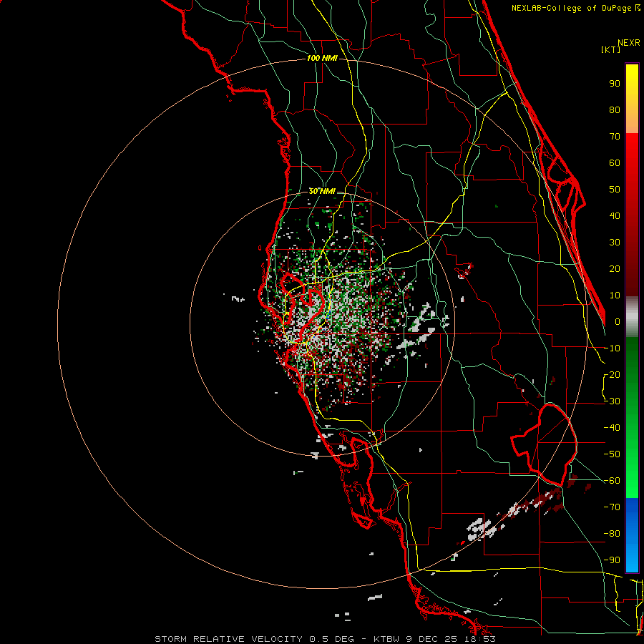Pick the gray near-zero velocity color segment

[x=632, y=317]
